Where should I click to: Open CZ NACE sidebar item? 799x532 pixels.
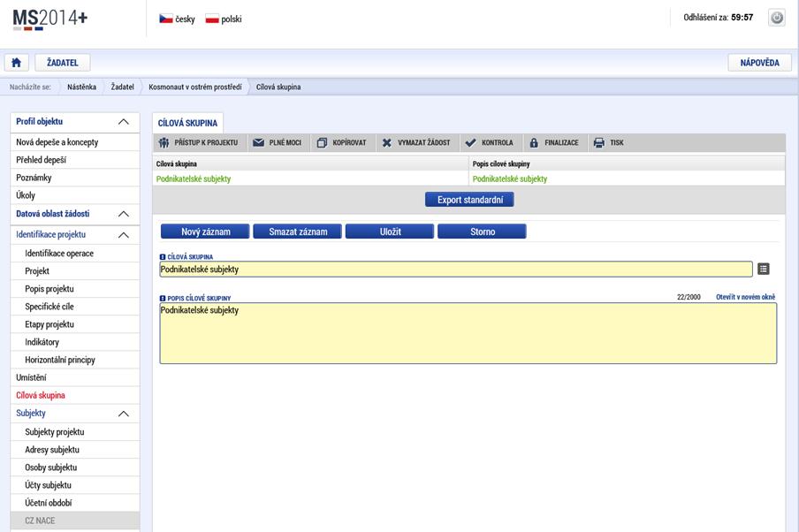tap(75, 521)
